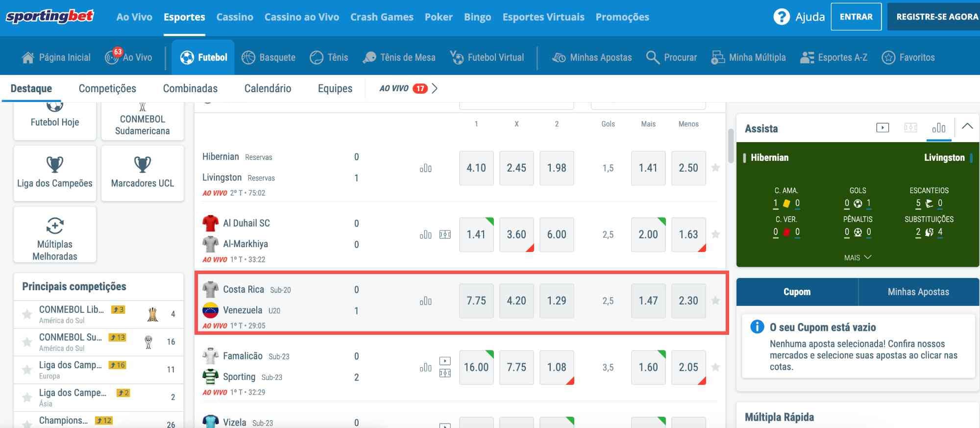Show stats for Al Duhail SC match

click(425, 234)
